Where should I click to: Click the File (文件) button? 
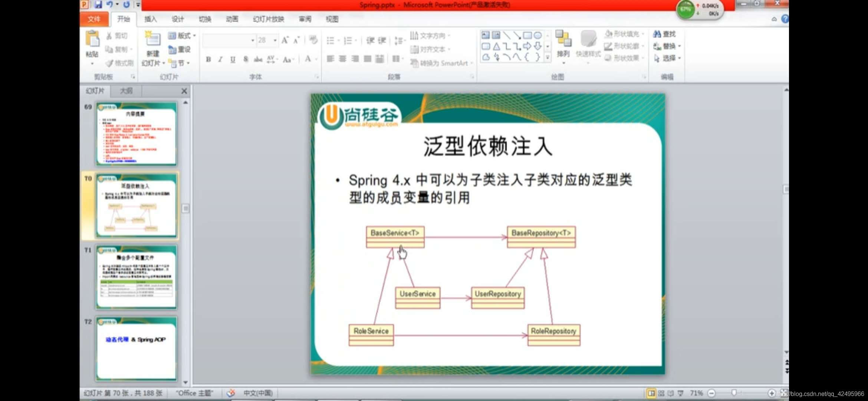click(x=94, y=19)
